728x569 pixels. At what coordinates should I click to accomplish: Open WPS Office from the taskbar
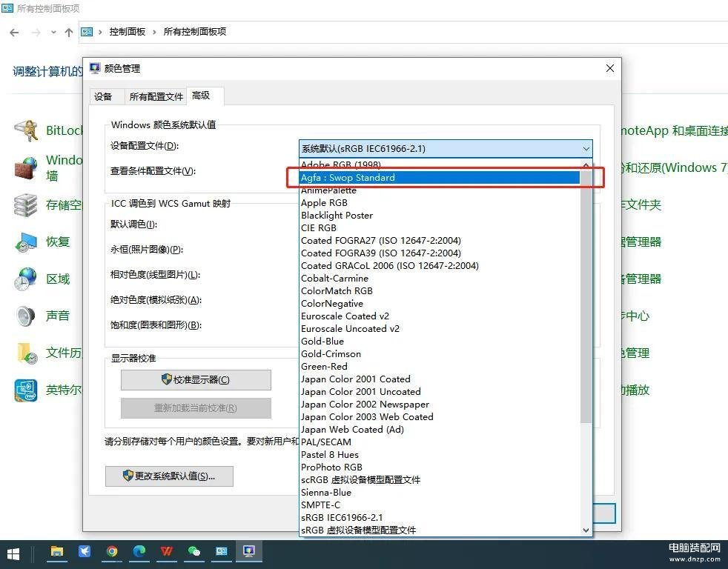click(167, 551)
